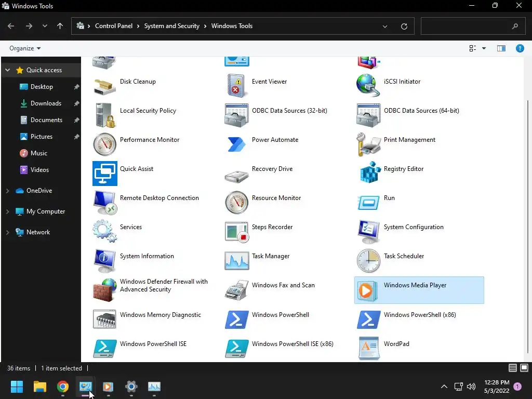532x399 pixels.
Task: Select the Remote Desktop Connection icon
Action: pos(105,203)
